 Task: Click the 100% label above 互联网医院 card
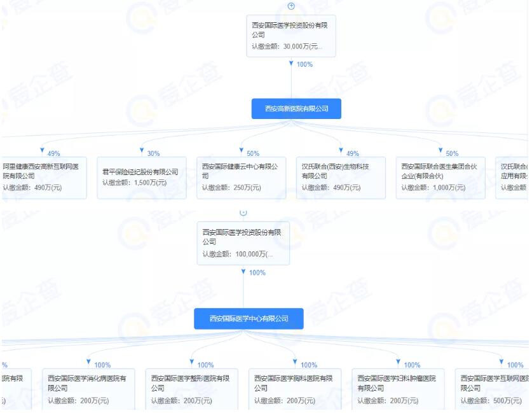click(515, 365)
